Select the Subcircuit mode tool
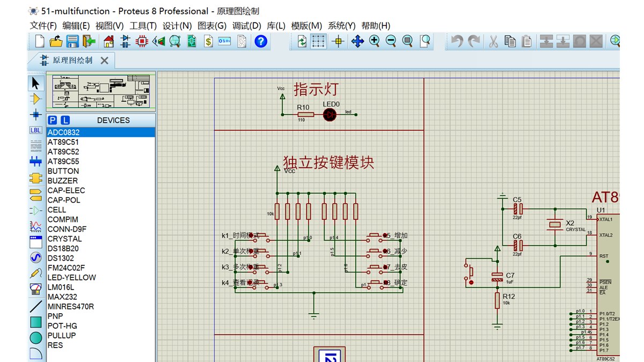Image resolution: width=644 pixels, height=362 pixels. [35, 177]
